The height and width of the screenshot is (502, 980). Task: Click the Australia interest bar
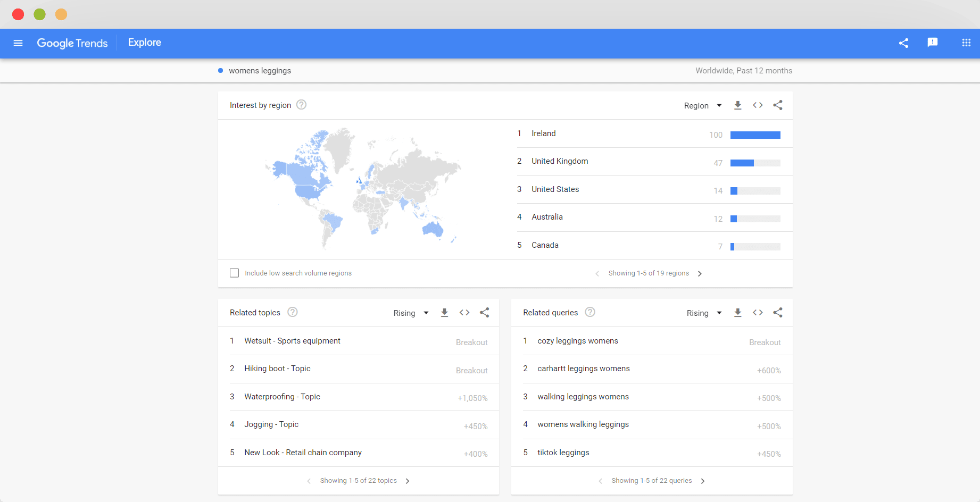[x=755, y=219]
